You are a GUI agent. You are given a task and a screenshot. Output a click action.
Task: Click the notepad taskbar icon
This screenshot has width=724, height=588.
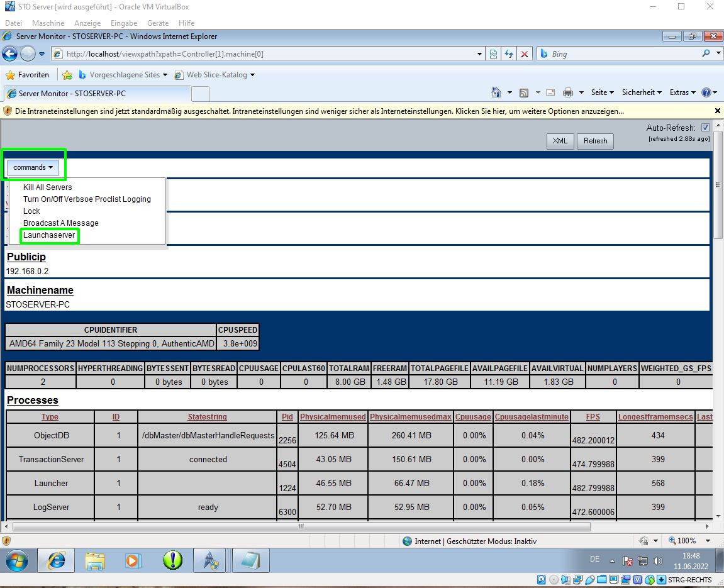click(250, 561)
